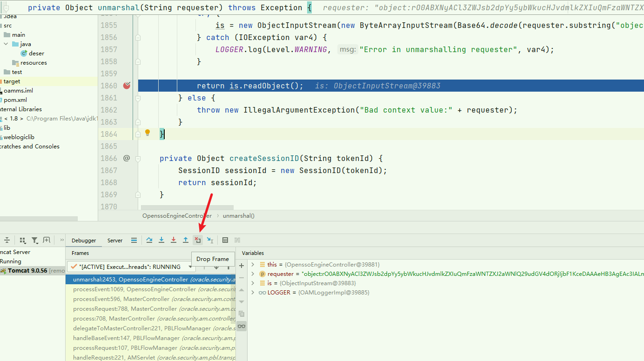Collapse the code fold marker on line 1861

pos(138,98)
